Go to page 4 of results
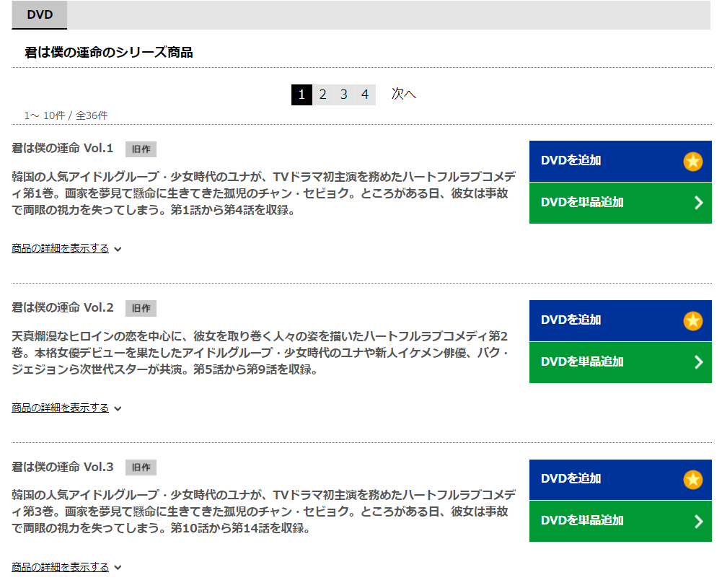The image size is (722, 588). [365, 95]
